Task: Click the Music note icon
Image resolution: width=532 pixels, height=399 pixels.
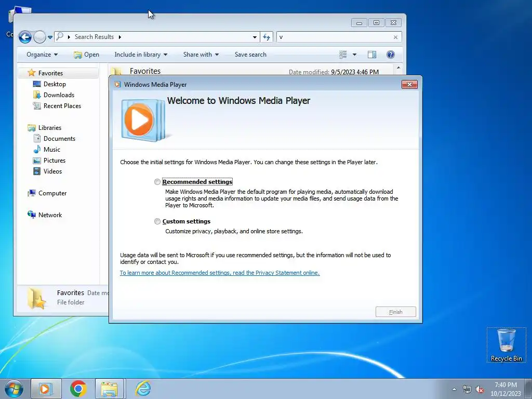Action: coord(37,149)
